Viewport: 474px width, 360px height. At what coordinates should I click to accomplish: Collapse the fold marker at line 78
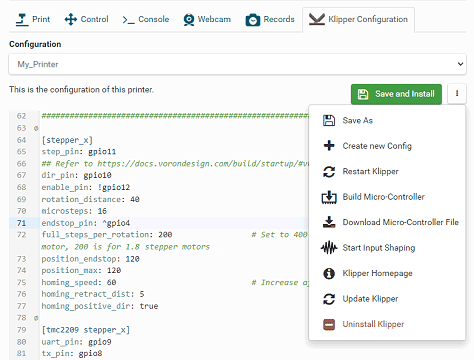pos(36,318)
